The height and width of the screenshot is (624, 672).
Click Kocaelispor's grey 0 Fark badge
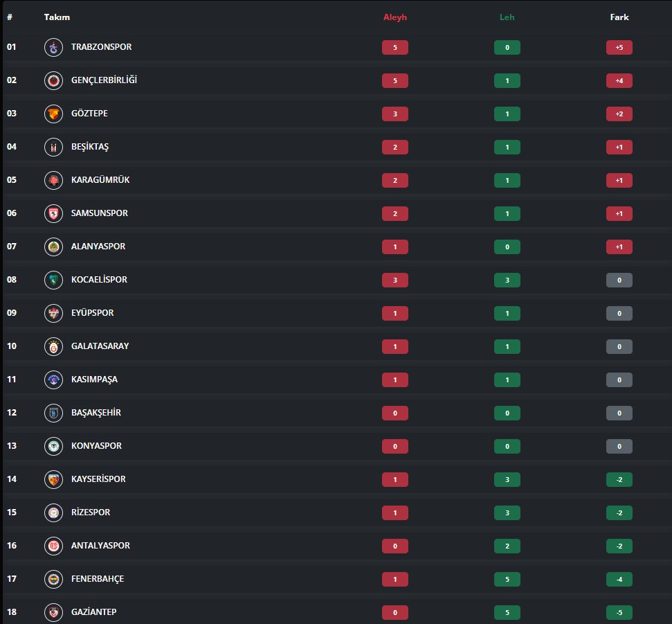coord(619,280)
